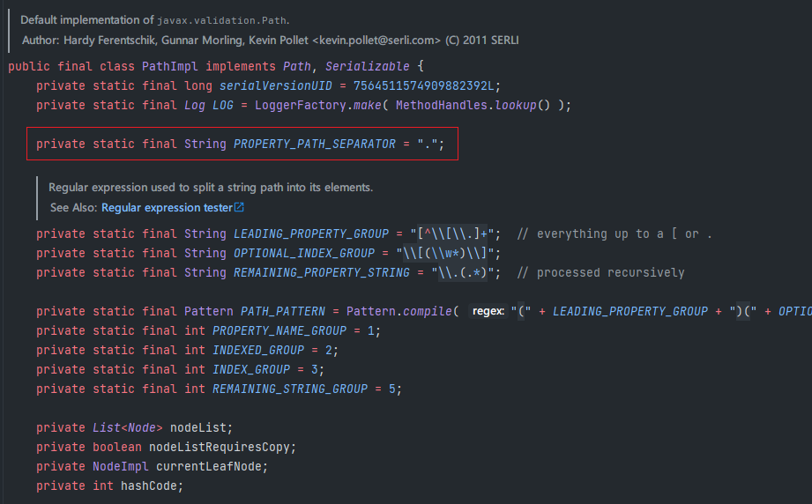Click the OPTIONAL_INDEX_GROUP constant name
The image size is (812, 504).
(304, 253)
